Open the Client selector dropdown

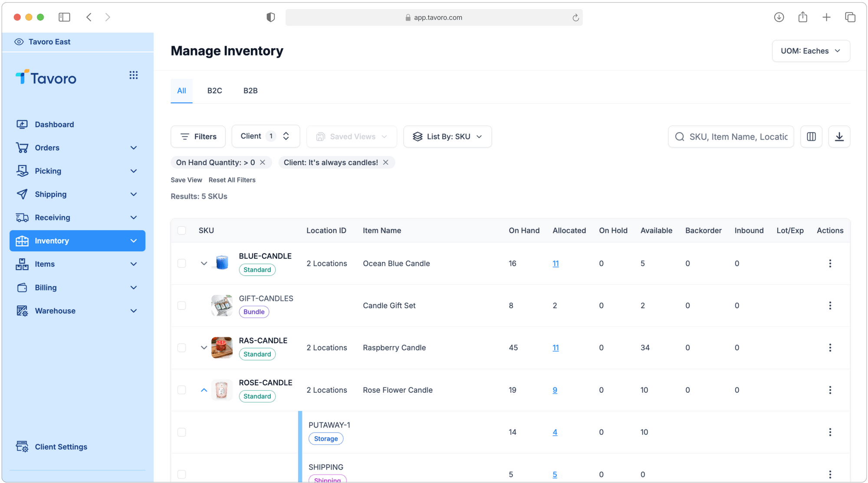266,136
